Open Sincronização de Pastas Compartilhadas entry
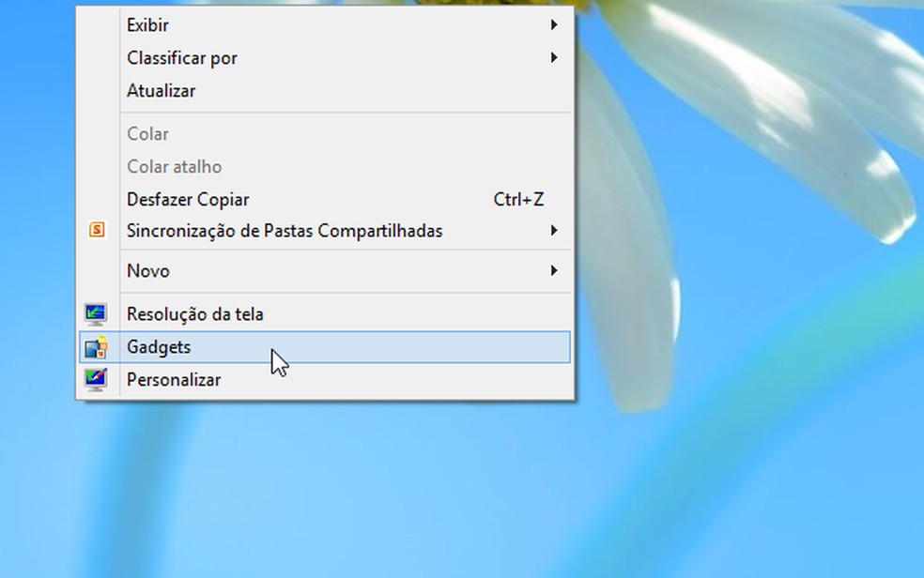The height and width of the screenshot is (578, 924). tap(325, 231)
